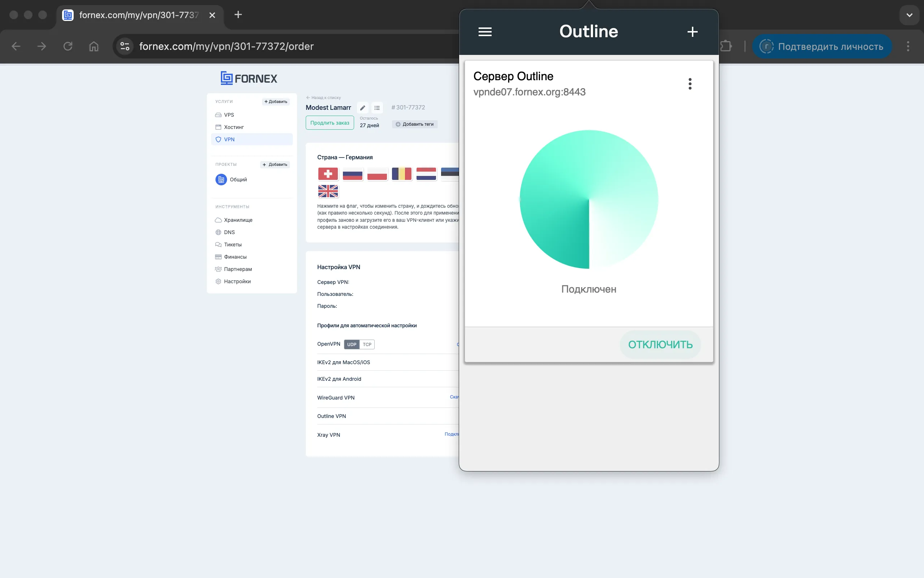Click the list icon beside Modest Lamarr
924x578 pixels.
click(377, 108)
